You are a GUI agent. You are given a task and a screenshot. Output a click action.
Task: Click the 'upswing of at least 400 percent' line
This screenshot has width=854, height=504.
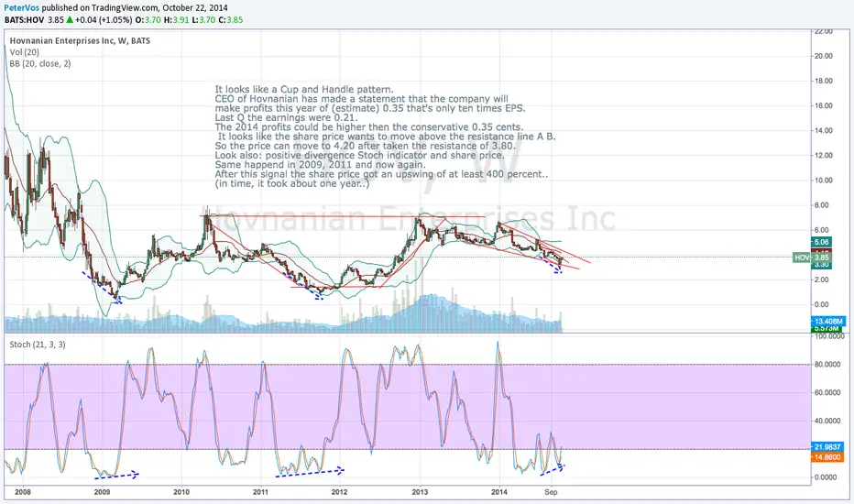click(x=381, y=174)
